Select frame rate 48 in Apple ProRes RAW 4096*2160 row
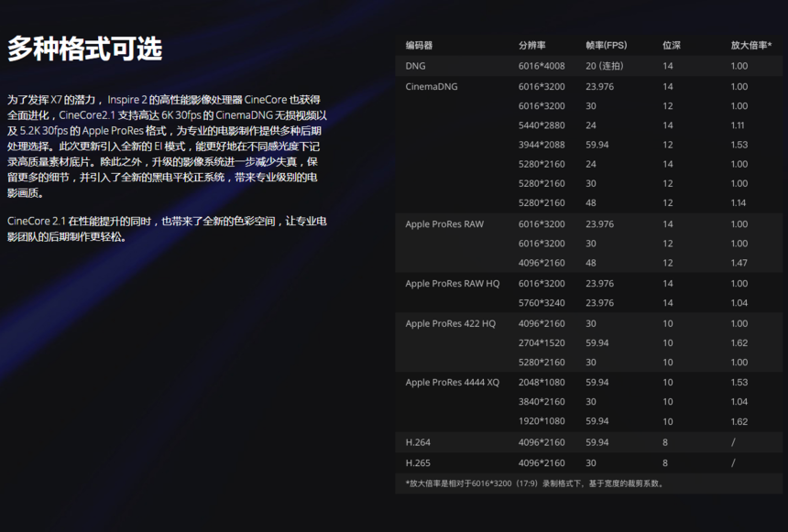 pos(590,263)
